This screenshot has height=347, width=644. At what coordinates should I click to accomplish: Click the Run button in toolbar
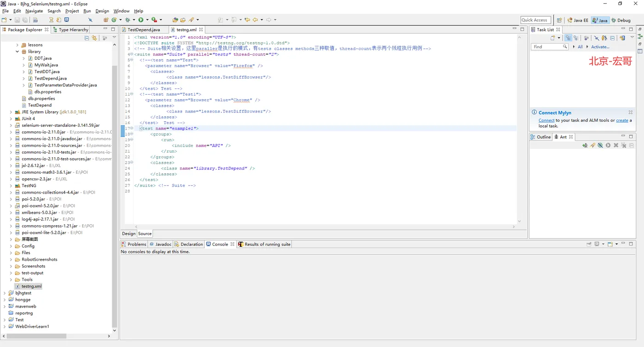click(x=141, y=20)
